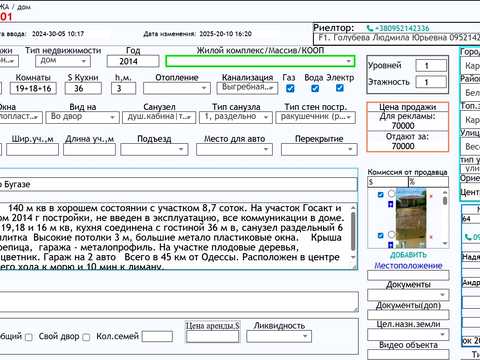Click the Шир.уч.,м input field
The height and width of the screenshot is (360, 480).
32,150
